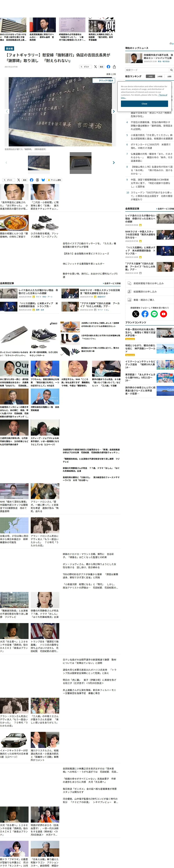Select the second gallery thumbnail of the stone plaque
Image resolution: width=174 pixels, height=868 pixels.
pyautogui.click(x=80, y=163)
